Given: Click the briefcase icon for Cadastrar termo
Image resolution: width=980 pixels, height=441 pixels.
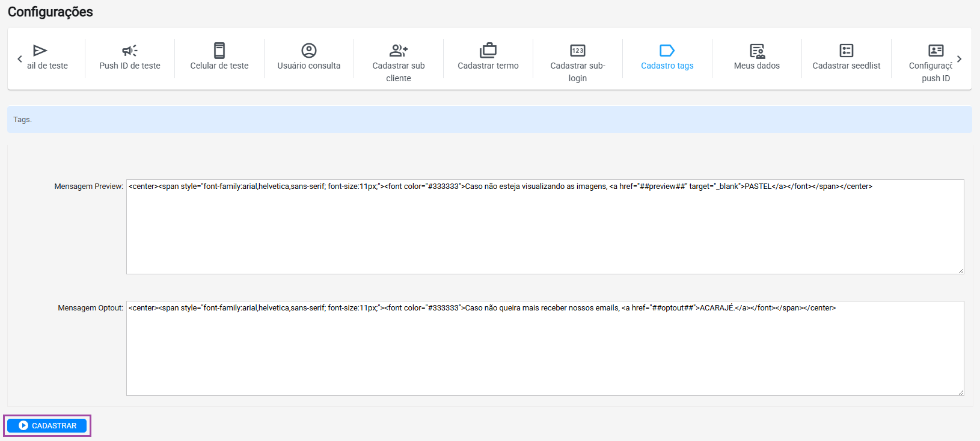Looking at the screenshot, I should pyautogui.click(x=488, y=51).
